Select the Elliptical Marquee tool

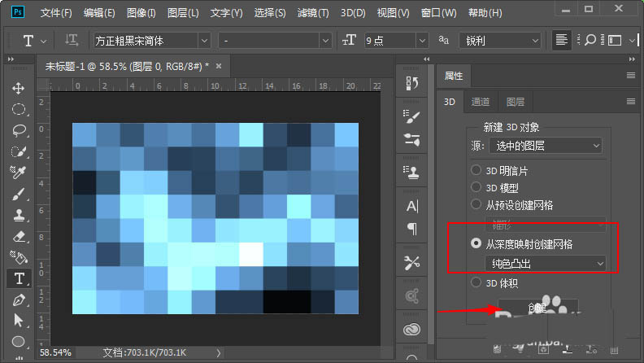click(x=18, y=109)
